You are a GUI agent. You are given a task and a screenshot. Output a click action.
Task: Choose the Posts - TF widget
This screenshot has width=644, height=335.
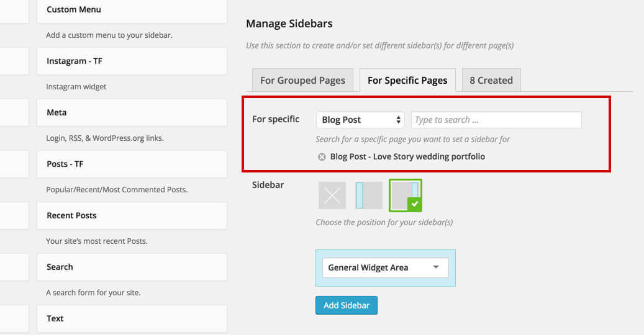point(131,164)
